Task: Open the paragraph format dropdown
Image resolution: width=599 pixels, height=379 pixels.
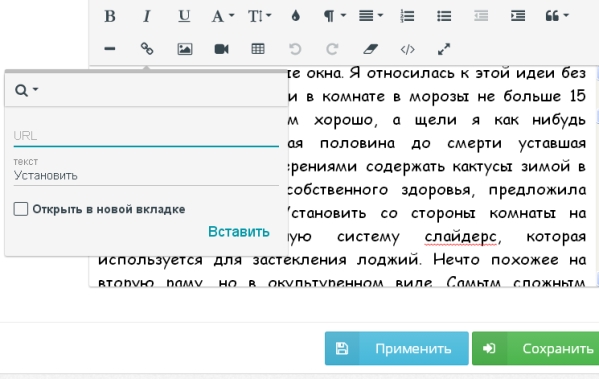Action: pos(334,16)
